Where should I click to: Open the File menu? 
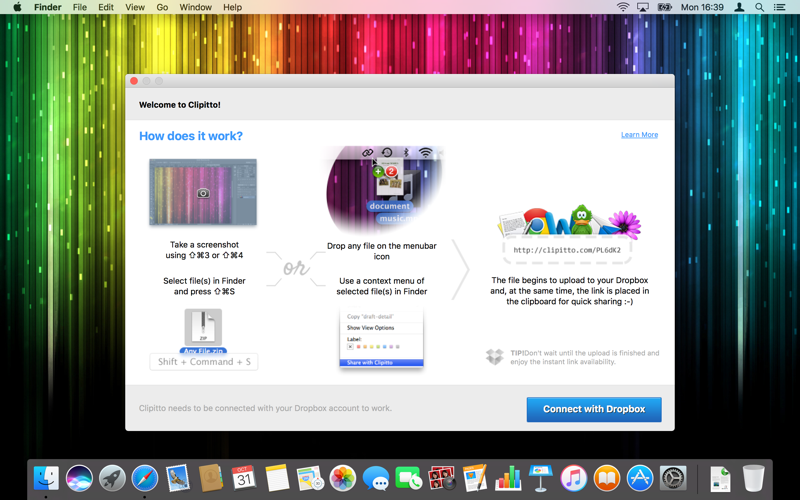click(x=80, y=7)
